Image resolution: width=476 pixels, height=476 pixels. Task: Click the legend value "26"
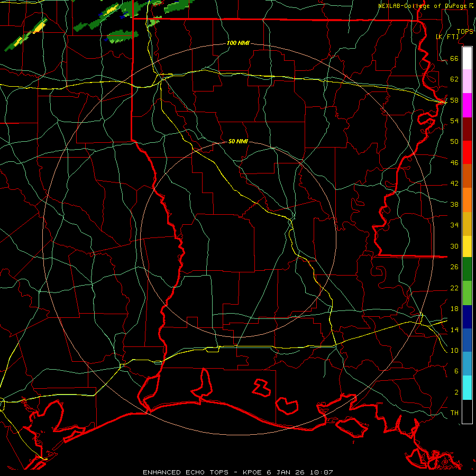click(454, 267)
